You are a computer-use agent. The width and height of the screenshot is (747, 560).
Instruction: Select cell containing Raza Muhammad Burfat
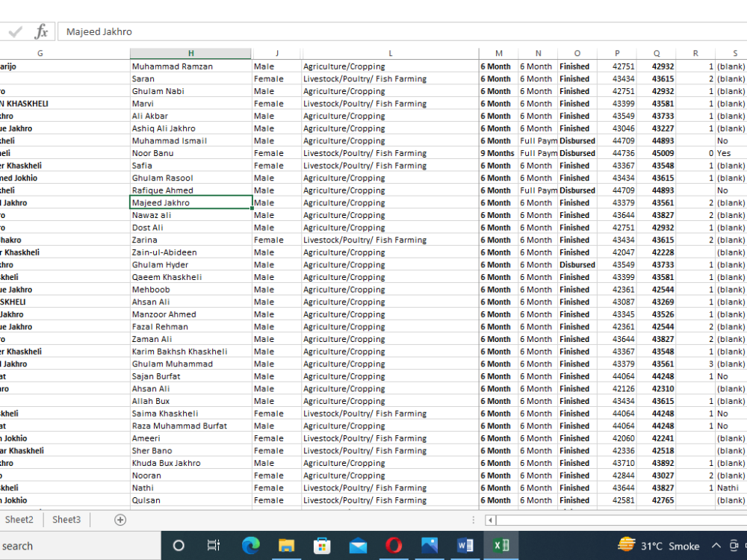tap(190, 426)
